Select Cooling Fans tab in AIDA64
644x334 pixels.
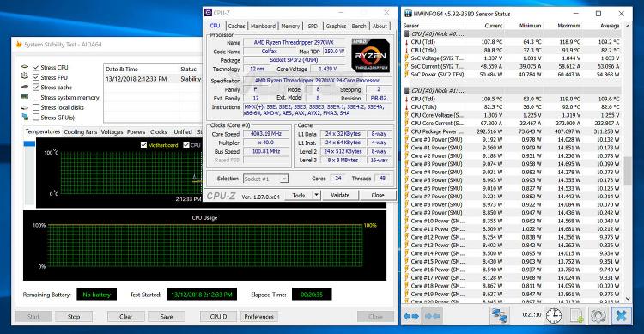81,132
